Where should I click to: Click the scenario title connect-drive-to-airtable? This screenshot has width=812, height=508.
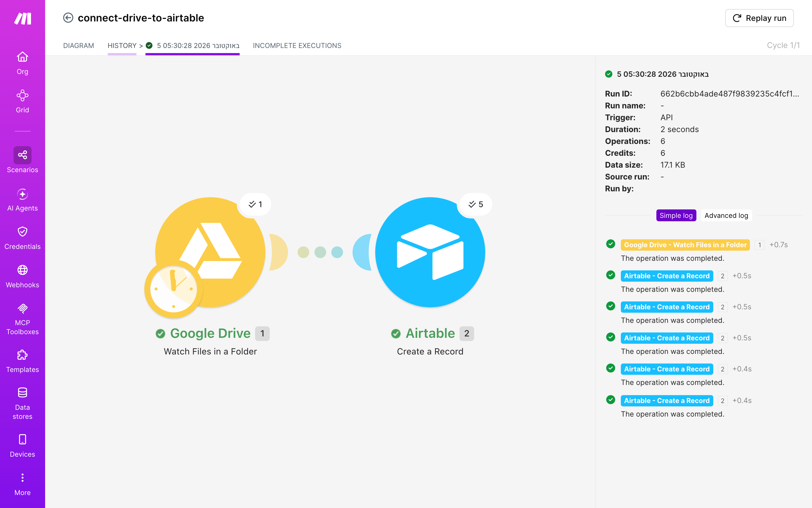tap(141, 18)
